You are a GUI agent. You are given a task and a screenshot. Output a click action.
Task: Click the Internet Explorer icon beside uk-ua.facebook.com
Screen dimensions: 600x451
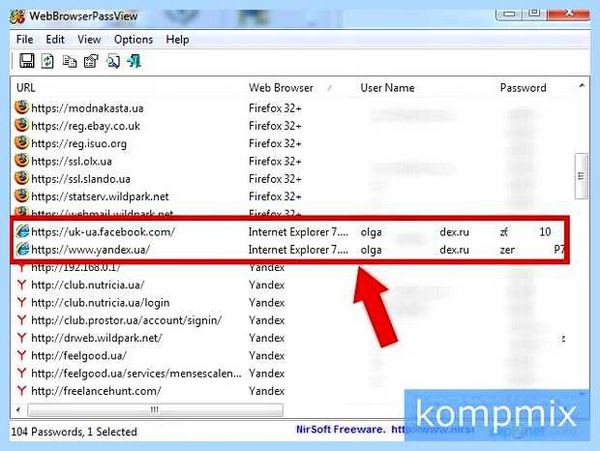coord(23,231)
